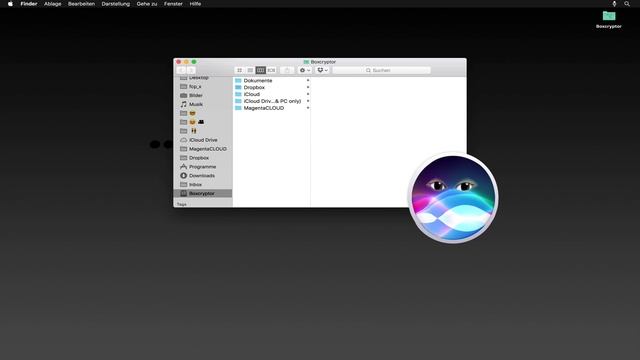Open the Finder menu
The image size is (640, 360).
click(x=29, y=4)
